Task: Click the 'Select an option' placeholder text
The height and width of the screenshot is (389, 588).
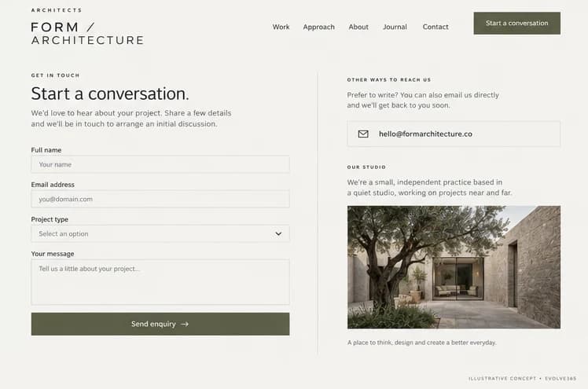Action: [64, 233]
